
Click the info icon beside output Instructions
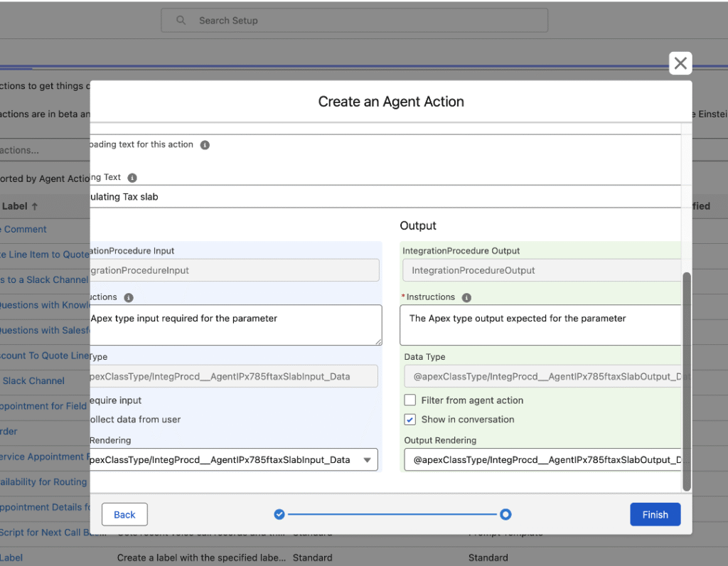(x=466, y=298)
